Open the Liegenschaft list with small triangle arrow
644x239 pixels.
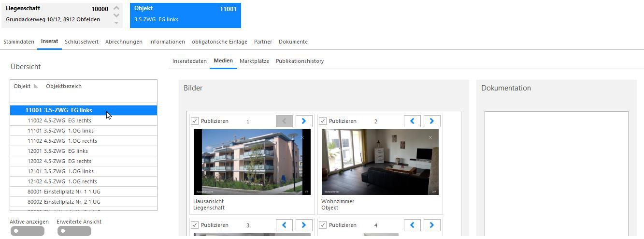(116, 22)
